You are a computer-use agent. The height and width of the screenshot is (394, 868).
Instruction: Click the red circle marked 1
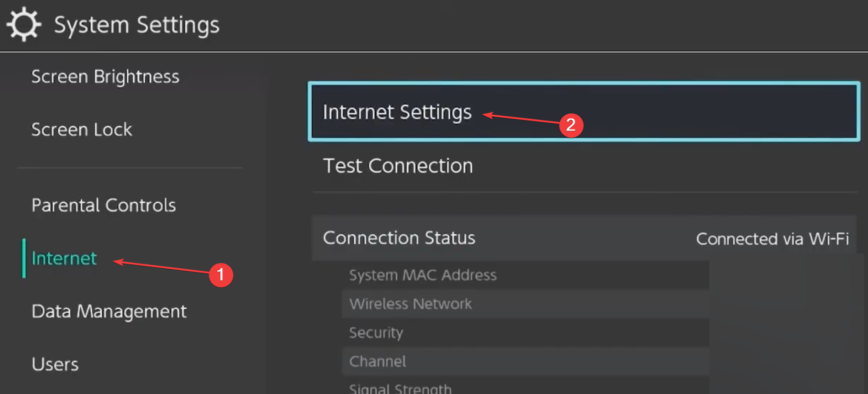point(221,275)
